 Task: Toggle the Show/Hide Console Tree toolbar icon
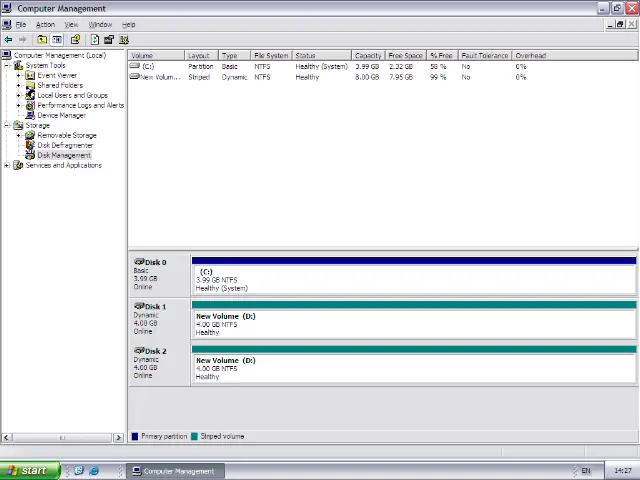click(x=57, y=40)
